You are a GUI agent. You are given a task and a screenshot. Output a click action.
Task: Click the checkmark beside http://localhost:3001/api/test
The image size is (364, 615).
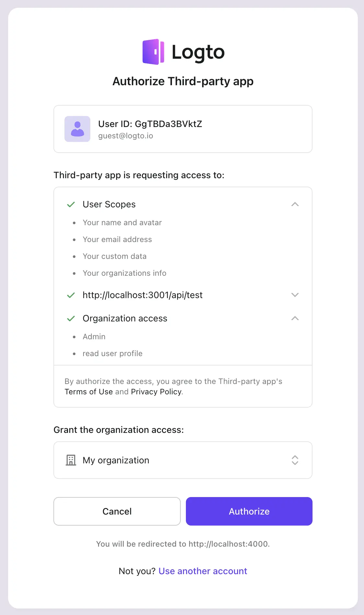pos(71,295)
